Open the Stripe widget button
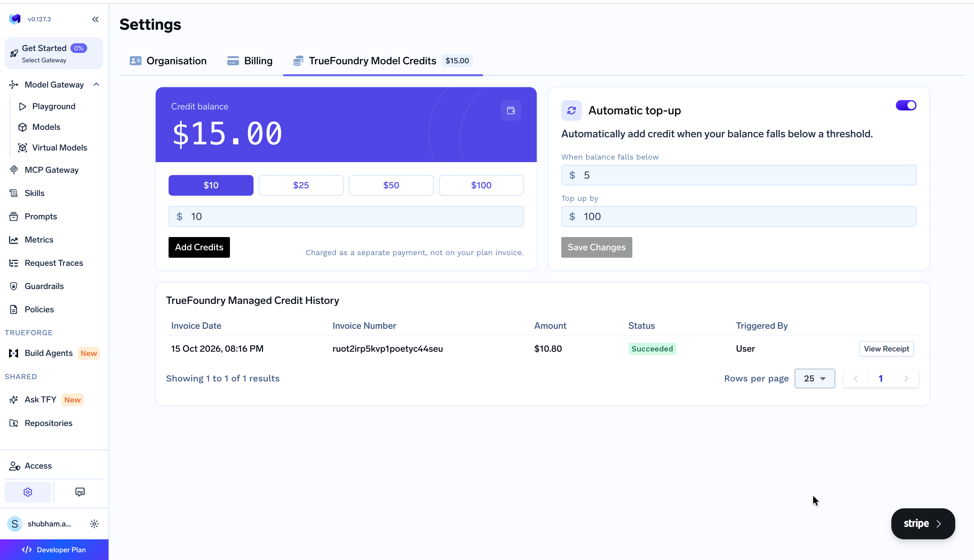Screen dimensions: 974x560 point(923,524)
